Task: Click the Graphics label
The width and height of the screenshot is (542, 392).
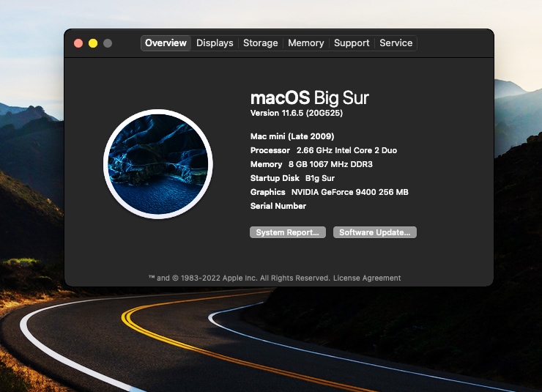Action: point(267,192)
